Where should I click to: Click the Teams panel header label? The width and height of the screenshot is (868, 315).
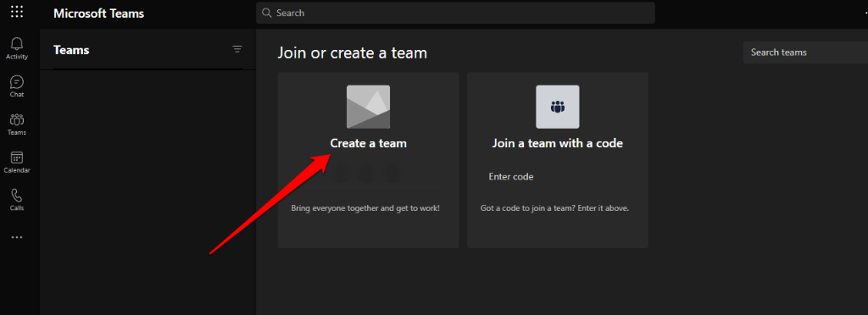pos(71,50)
